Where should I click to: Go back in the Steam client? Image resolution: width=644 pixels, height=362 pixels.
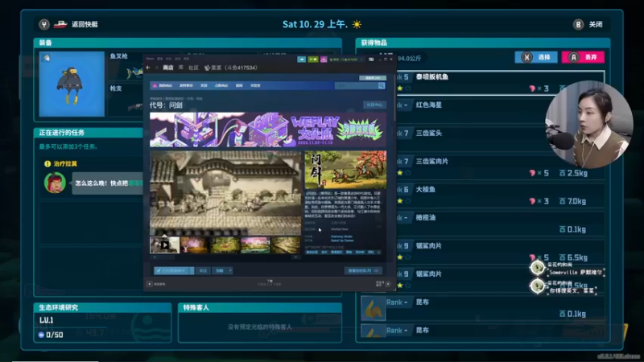[x=148, y=68]
